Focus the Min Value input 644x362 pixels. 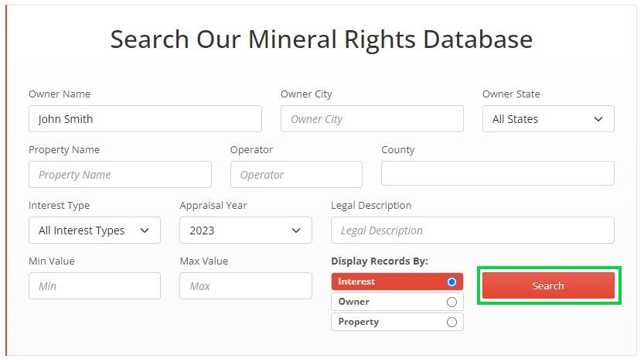tap(94, 286)
